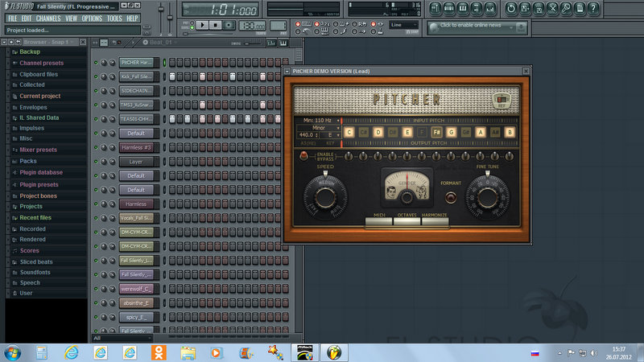Click the FL Studio fruit icon in the taskbar
The image size is (644, 362).
pos(334,352)
